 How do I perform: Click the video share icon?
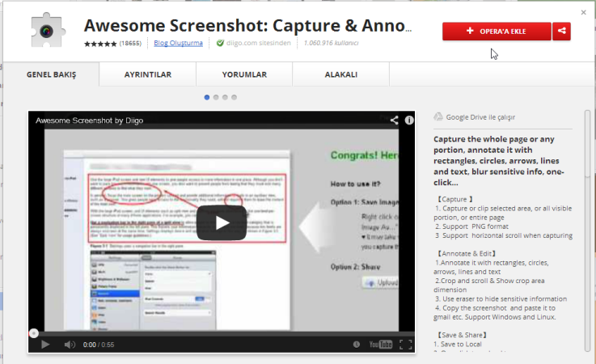coord(394,121)
